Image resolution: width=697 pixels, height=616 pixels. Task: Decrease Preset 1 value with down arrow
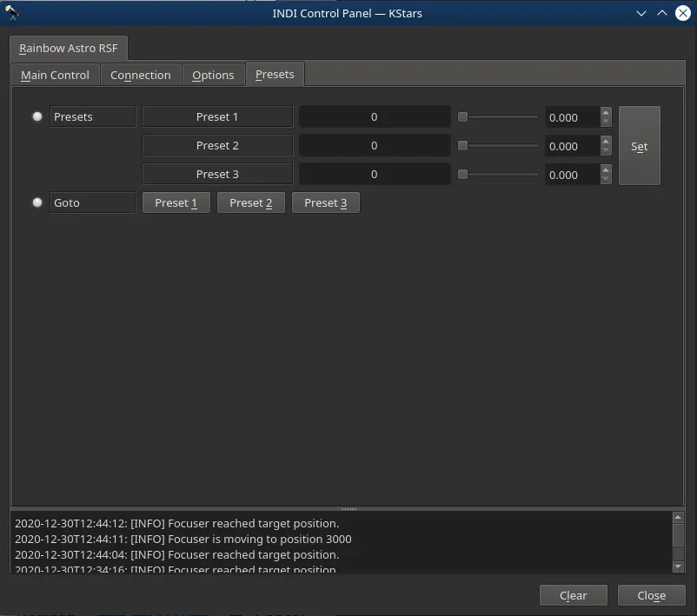click(x=606, y=122)
